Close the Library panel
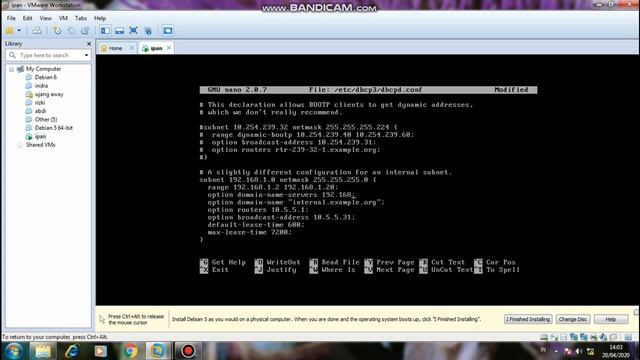 point(89,44)
